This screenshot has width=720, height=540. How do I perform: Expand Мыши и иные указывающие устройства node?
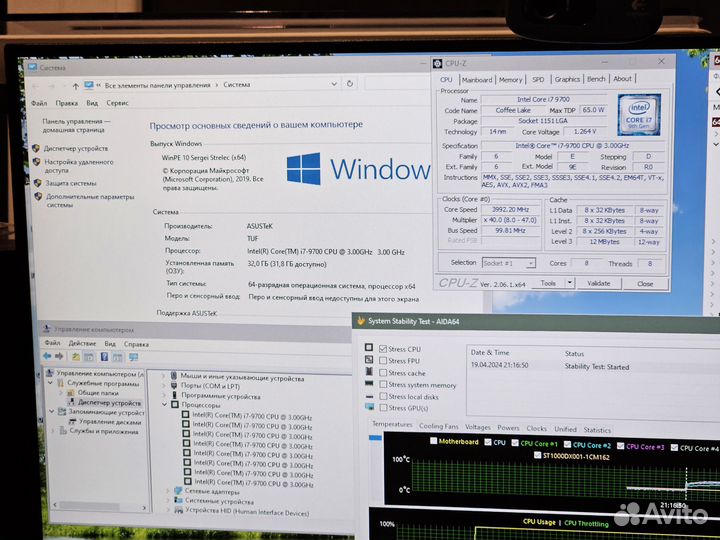point(163,376)
